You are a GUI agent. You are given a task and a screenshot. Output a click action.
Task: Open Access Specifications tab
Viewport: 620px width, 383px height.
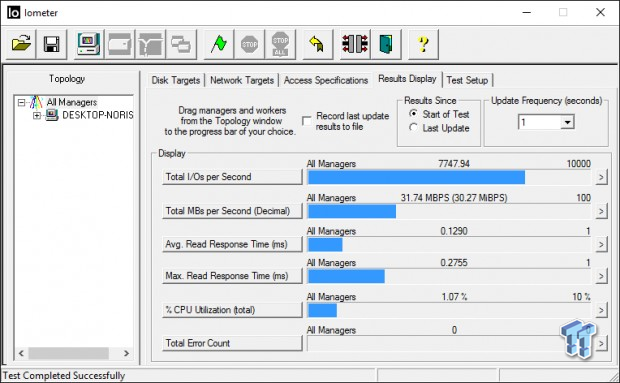pyautogui.click(x=326, y=80)
